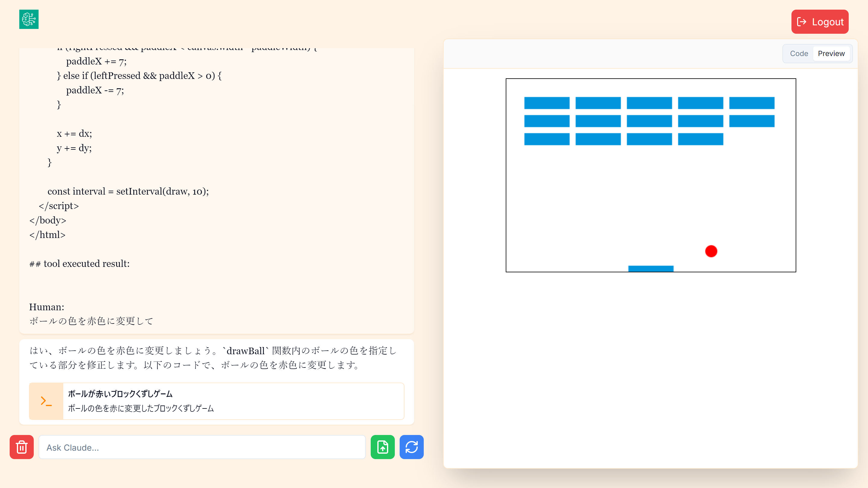The image size is (868, 488).
Task: Click the blue paddle at canvas bottom
Action: (651, 268)
